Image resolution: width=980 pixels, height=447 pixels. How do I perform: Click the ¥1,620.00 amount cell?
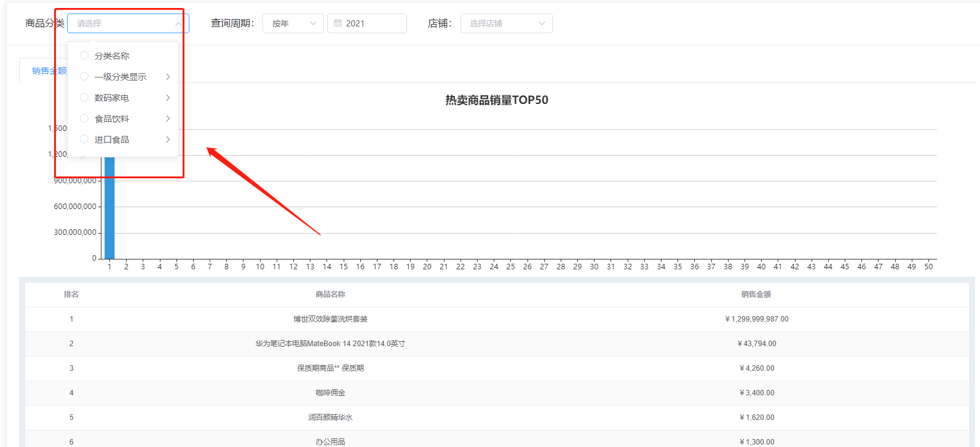click(757, 417)
